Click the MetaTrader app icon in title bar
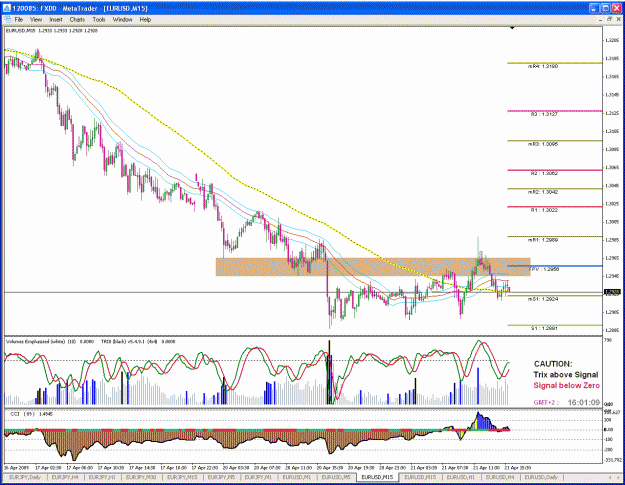Viewport: 625px width, 485px height. [x=7, y=8]
